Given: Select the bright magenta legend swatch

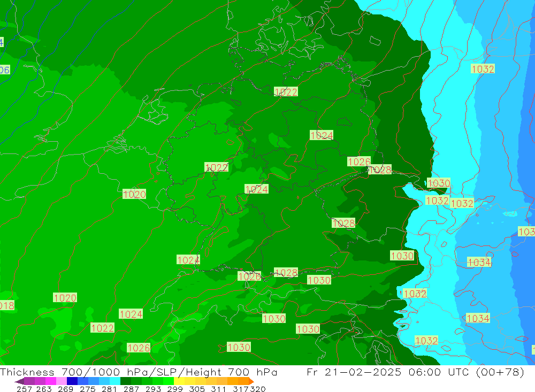Looking at the screenshot, I should [50, 381].
